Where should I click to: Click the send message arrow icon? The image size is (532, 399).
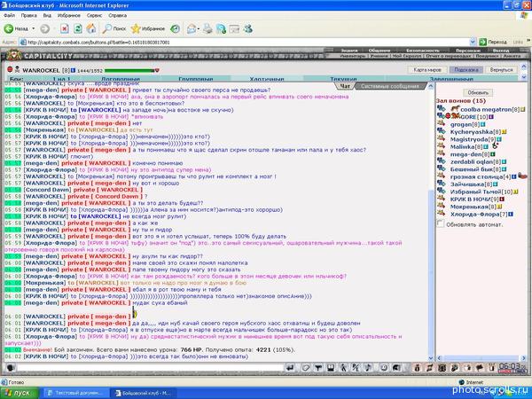tap(290, 367)
